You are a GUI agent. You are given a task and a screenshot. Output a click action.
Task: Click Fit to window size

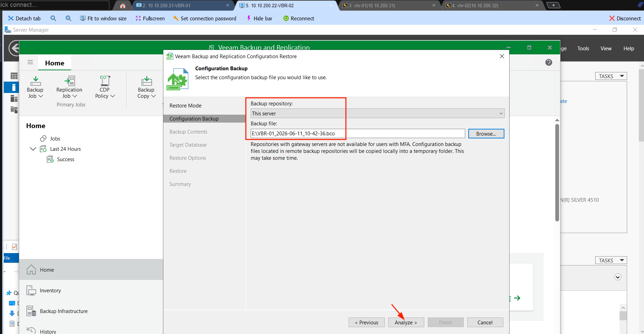point(103,18)
